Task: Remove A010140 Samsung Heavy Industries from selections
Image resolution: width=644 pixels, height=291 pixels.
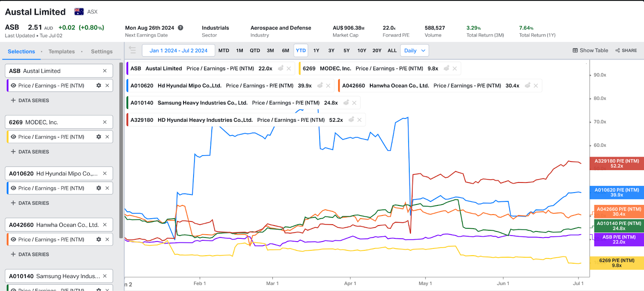Action: [105, 276]
